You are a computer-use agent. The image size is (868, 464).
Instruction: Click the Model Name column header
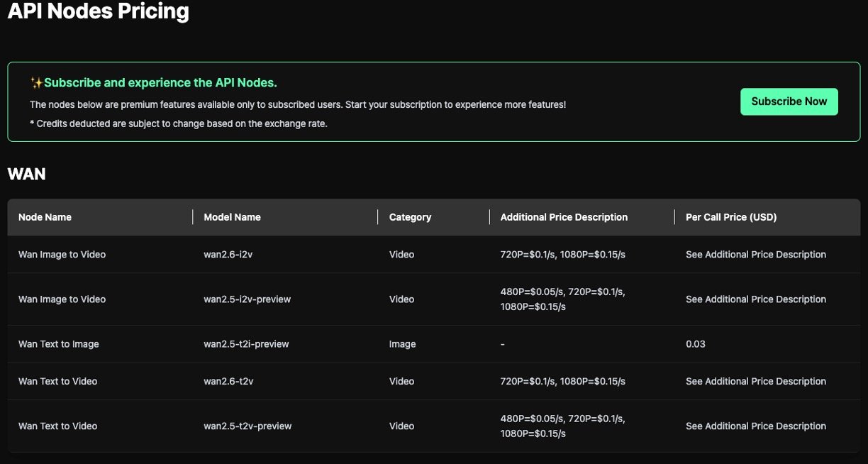[232, 217]
